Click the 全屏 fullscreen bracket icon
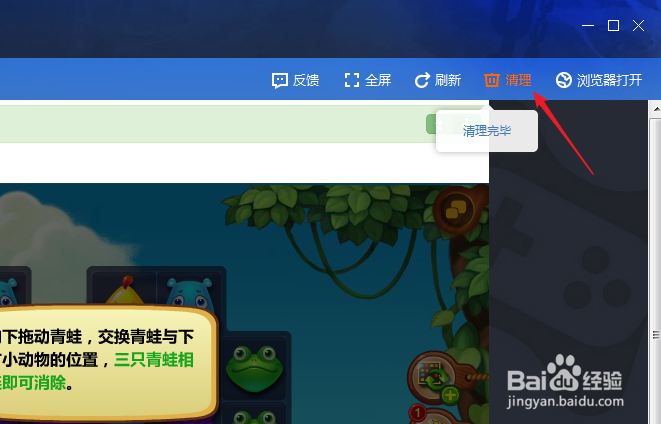 point(352,80)
